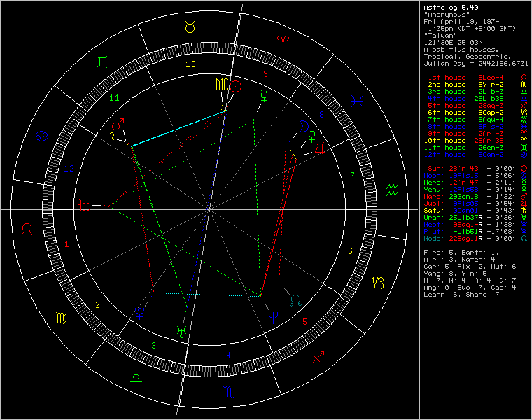Click the date Fri April 19, 1974
This screenshot has width=532, height=420.
pos(461,22)
